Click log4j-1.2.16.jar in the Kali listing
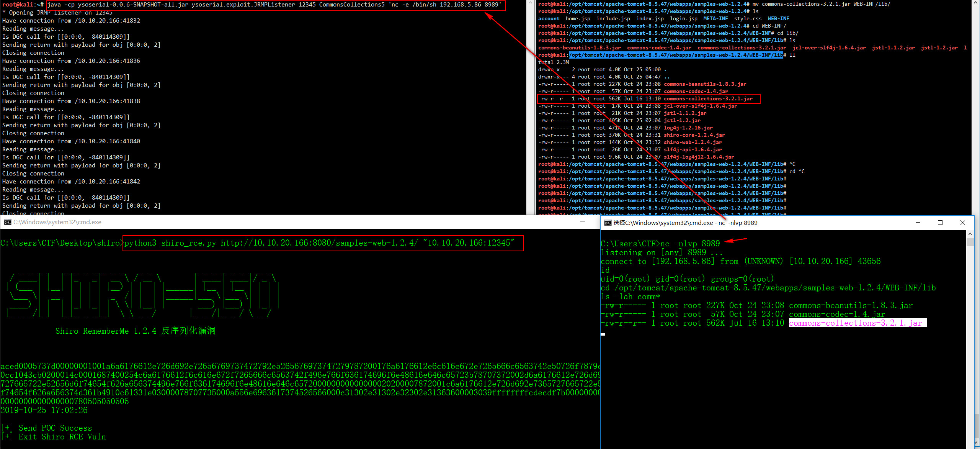Screen dimensions: 980x449 pyautogui.click(x=688, y=128)
